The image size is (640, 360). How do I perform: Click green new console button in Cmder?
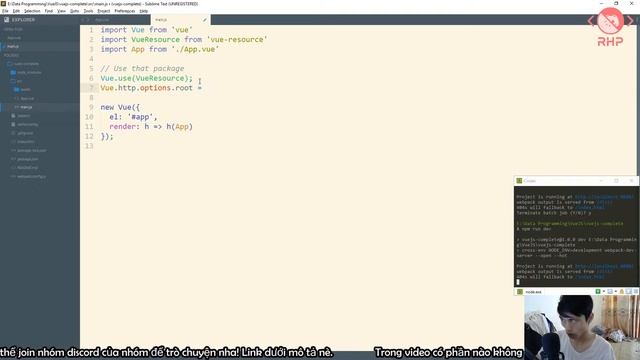click(598, 291)
